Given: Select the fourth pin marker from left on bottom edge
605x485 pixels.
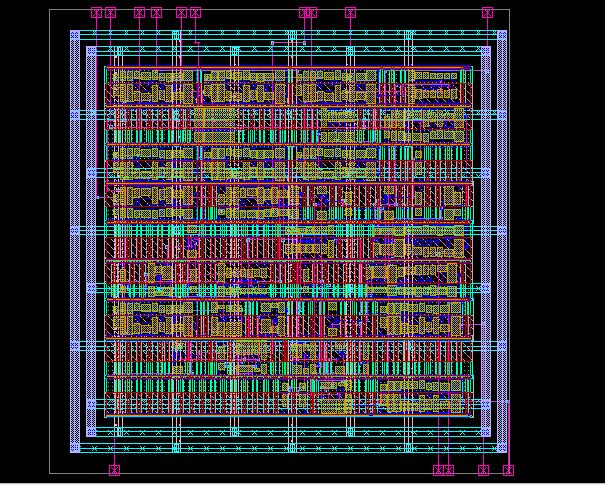Looking at the screenshot, I should pyautogui.click(x=483, y=470).
